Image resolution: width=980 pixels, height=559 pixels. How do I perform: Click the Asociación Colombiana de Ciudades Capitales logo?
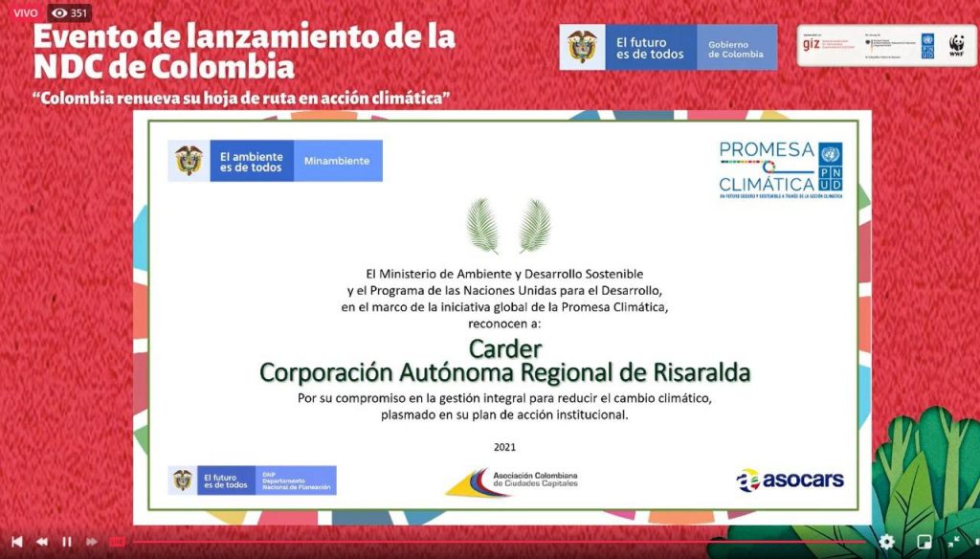coord(512,481)
